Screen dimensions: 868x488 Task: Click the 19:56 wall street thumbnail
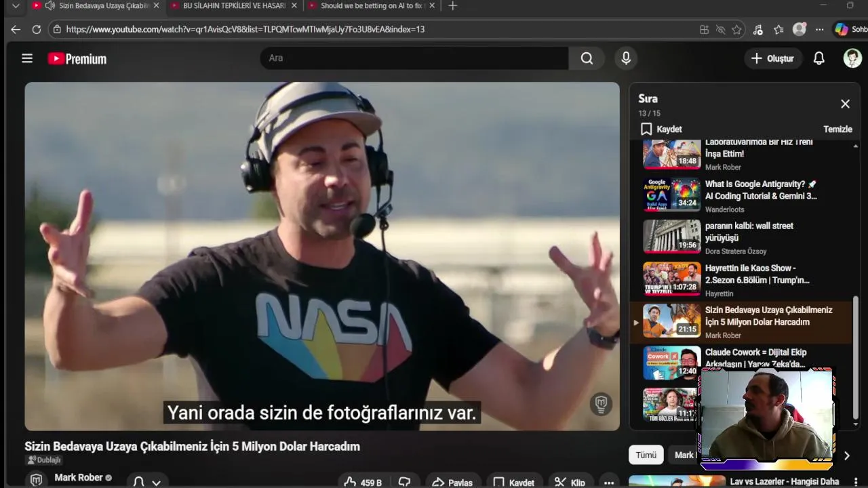[672, 237]
